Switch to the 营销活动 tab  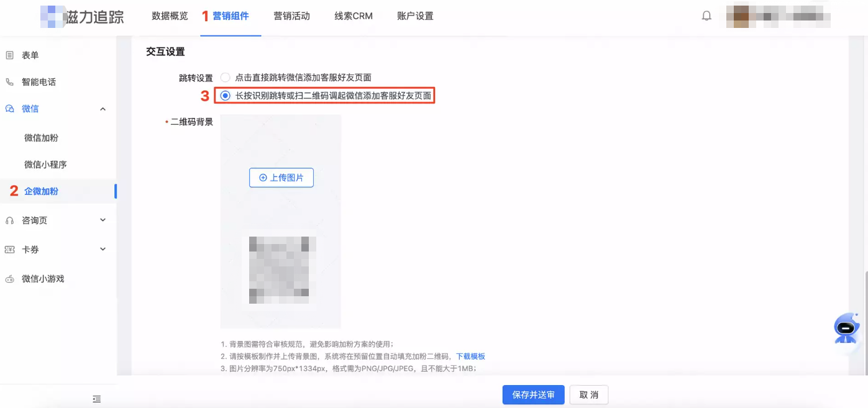(292, 16)
